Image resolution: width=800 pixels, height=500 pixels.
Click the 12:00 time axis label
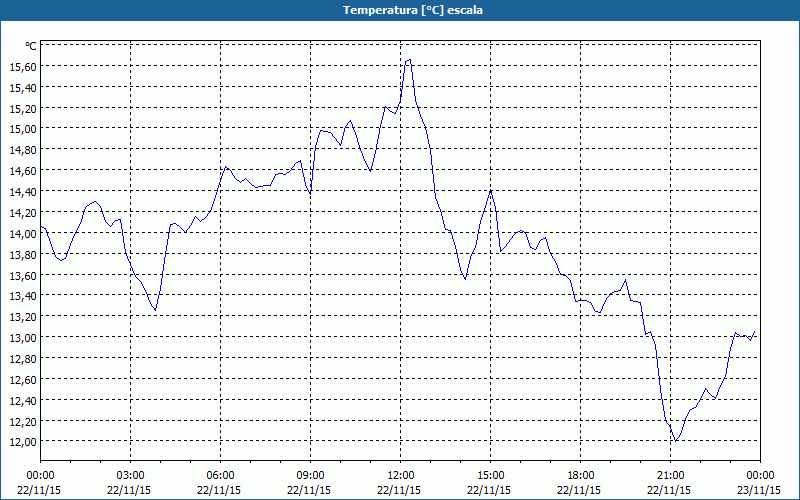pos(401,476)
